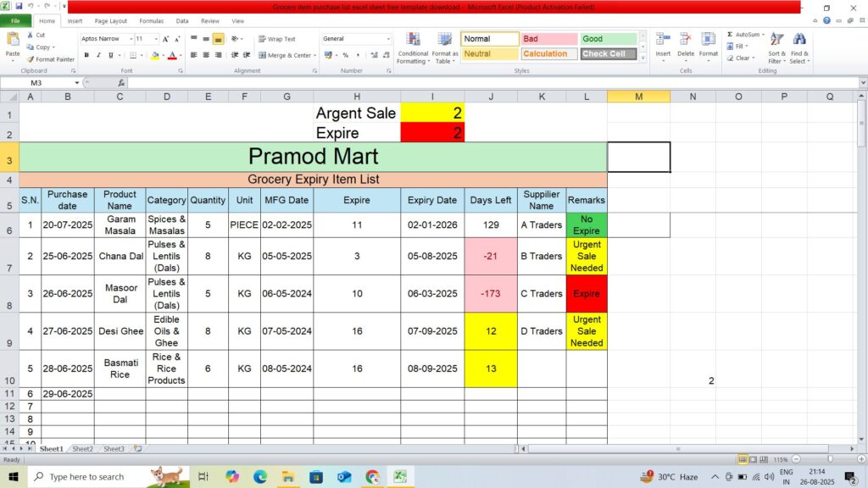Open the Name Box dropdown arrow
This screenshot has height=488, width=868.
click(77, 83)
